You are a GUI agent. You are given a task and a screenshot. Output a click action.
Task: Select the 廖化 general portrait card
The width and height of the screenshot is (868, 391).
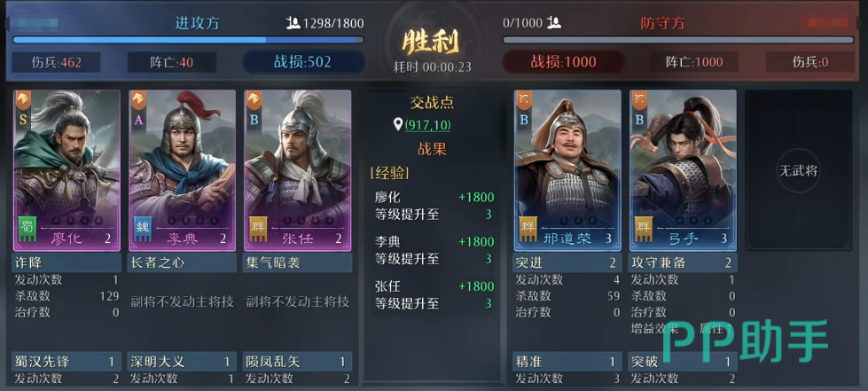[66, 170]
